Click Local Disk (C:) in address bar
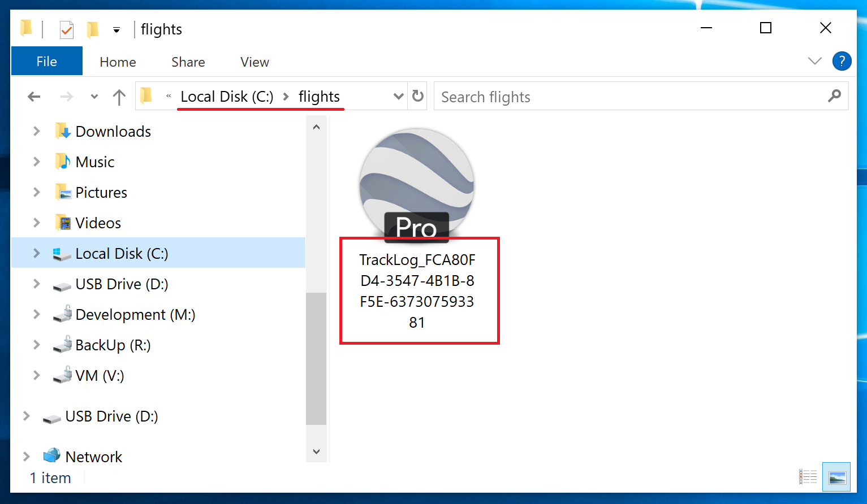 227,97
